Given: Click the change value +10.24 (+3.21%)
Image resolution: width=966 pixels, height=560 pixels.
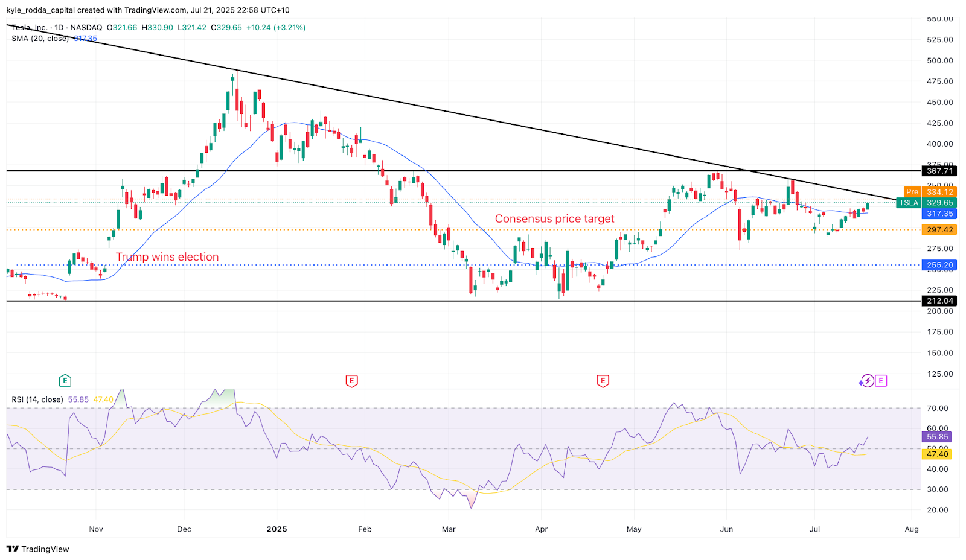Looking at the screenshot, I should tap(276, 28).
